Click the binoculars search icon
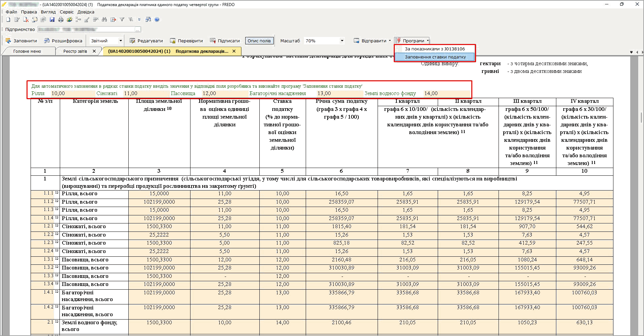This screenshot has width=644, height=336. click(104, 19)
